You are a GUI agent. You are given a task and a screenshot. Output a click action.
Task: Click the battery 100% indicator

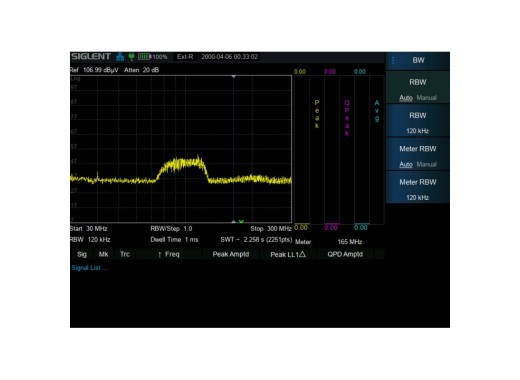coord(153,57)
